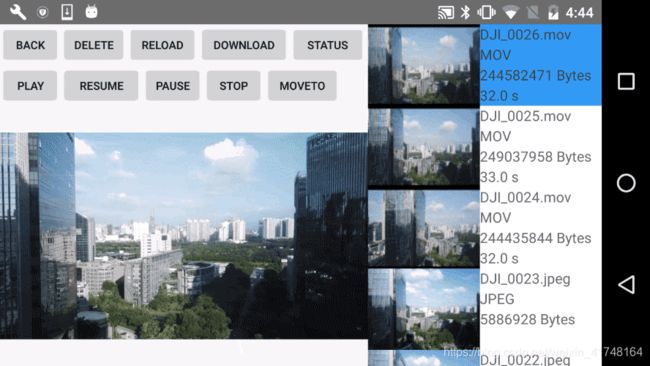Tap the Wi-Fi signal icon
The height and width of the screenshot is (366, 650).
click(510, 12)
